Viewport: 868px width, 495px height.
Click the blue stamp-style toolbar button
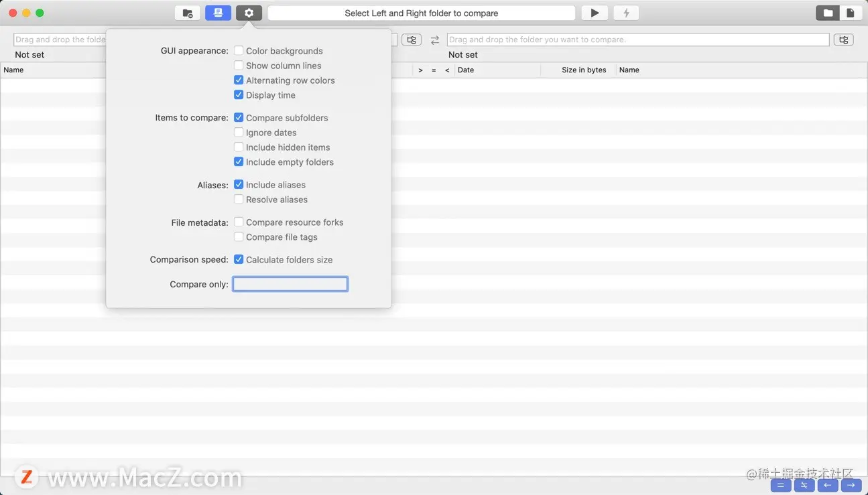click(x=218, y=13)
